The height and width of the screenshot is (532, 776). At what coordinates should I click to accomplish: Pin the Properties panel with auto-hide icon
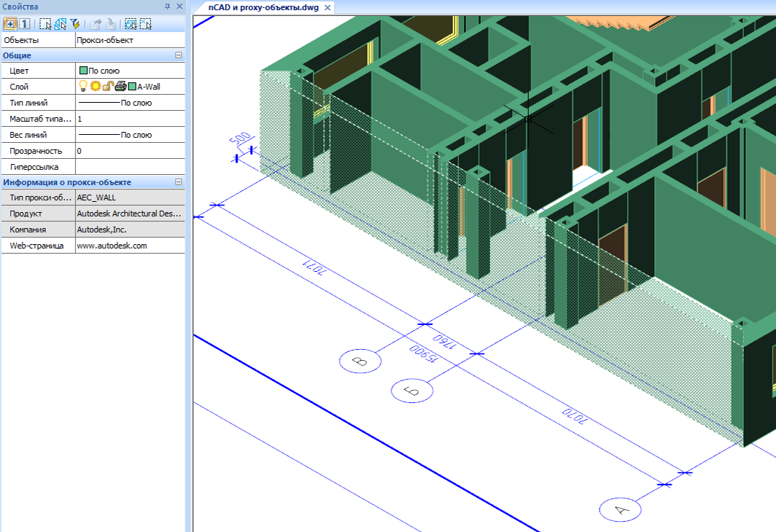pos(167,6)
